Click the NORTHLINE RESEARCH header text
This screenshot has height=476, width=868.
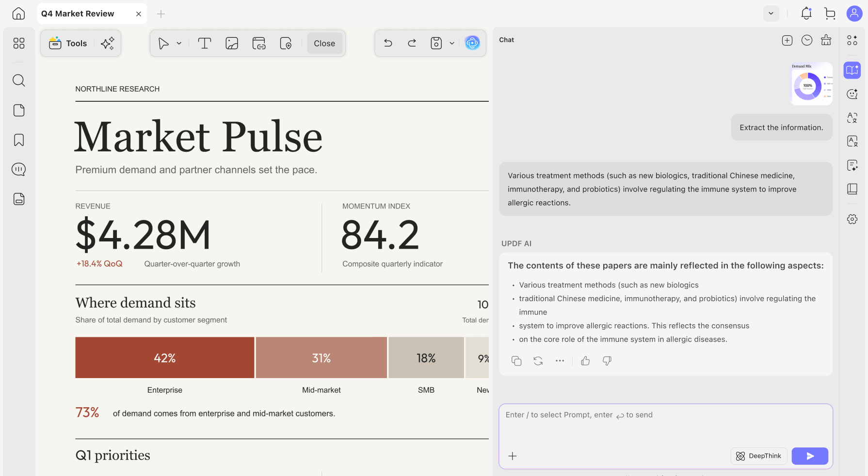tap(117, 89)
